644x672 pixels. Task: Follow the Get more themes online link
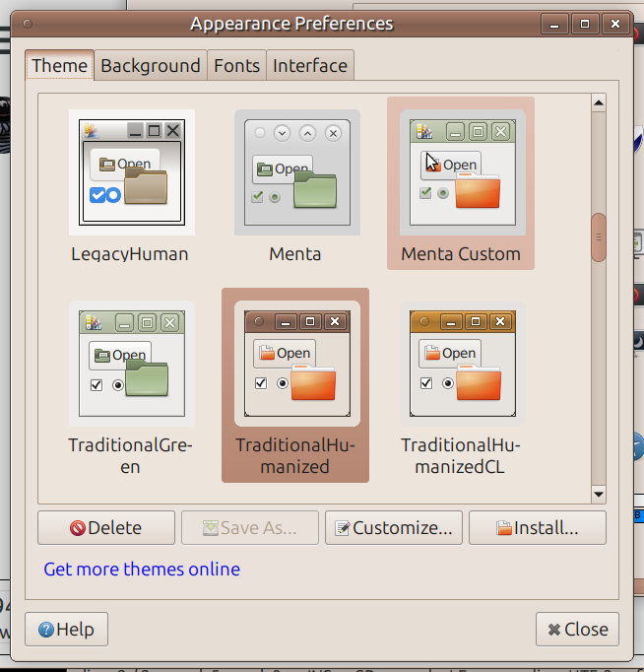[142, 570]
